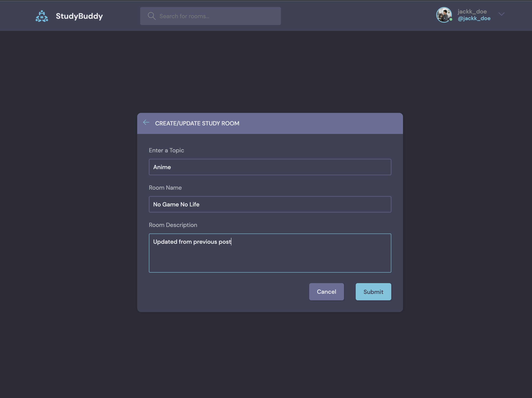The height and width of the screenshot is (398, 532).
Task: Click the jackk_doe display name
Action: 472,11
